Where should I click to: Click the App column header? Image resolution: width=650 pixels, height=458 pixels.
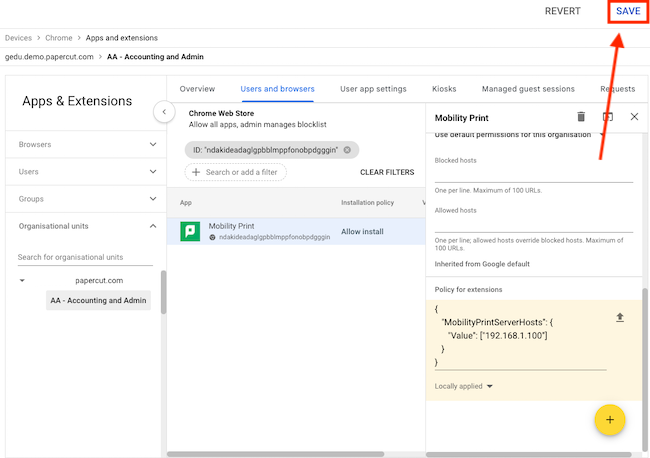tap(186, 203)
